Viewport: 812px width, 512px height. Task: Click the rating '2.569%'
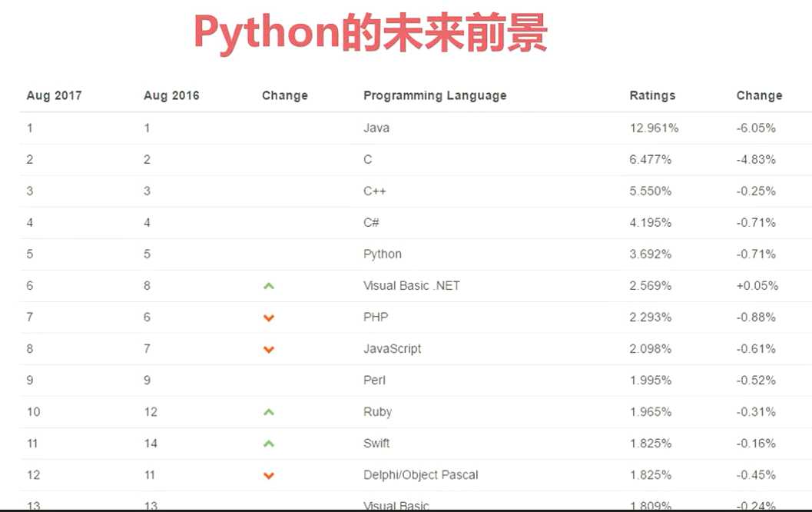click(651, 285)
